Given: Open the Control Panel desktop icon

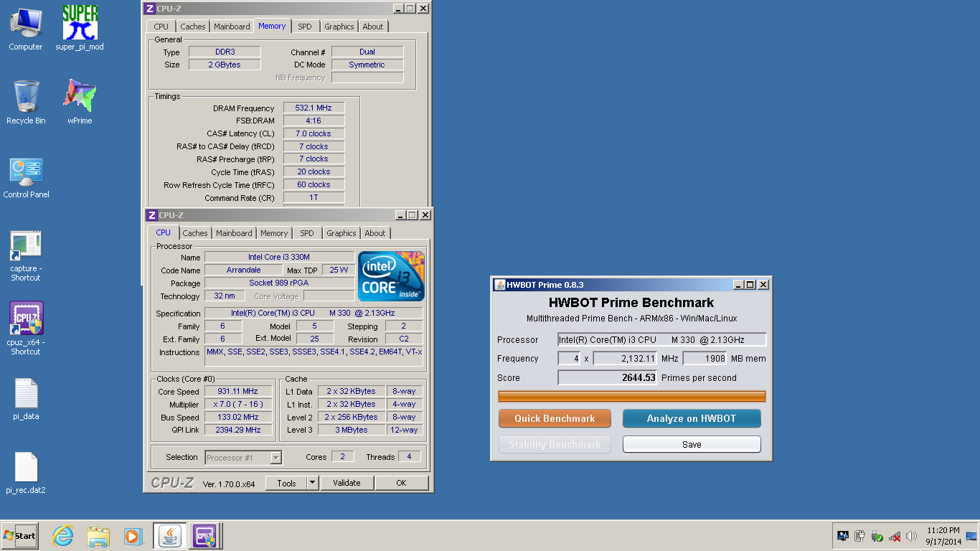Looking at the screenshot, I should 26,178.
